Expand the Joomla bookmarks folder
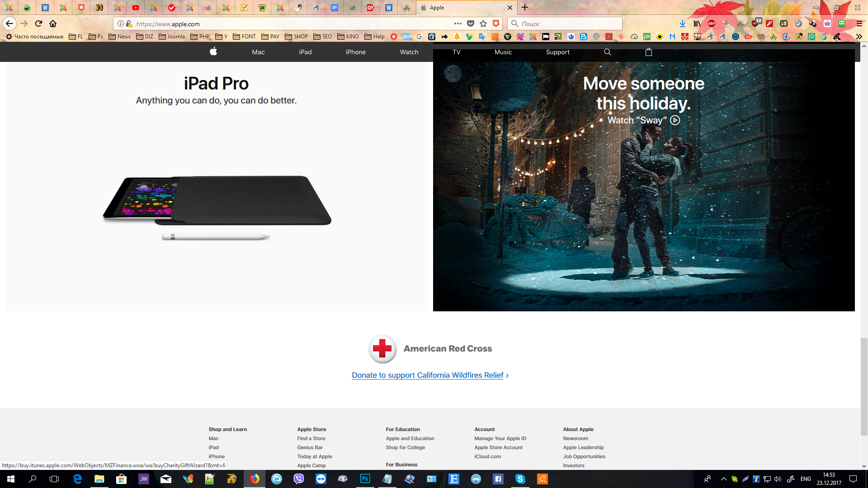This screenshot has width=868, height=488. coord(172,37)
